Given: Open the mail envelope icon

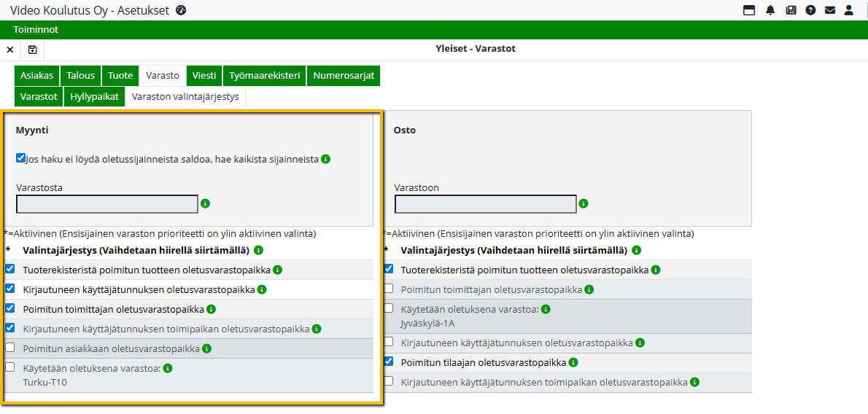Looking at the screenshot, I should point(830,10).
